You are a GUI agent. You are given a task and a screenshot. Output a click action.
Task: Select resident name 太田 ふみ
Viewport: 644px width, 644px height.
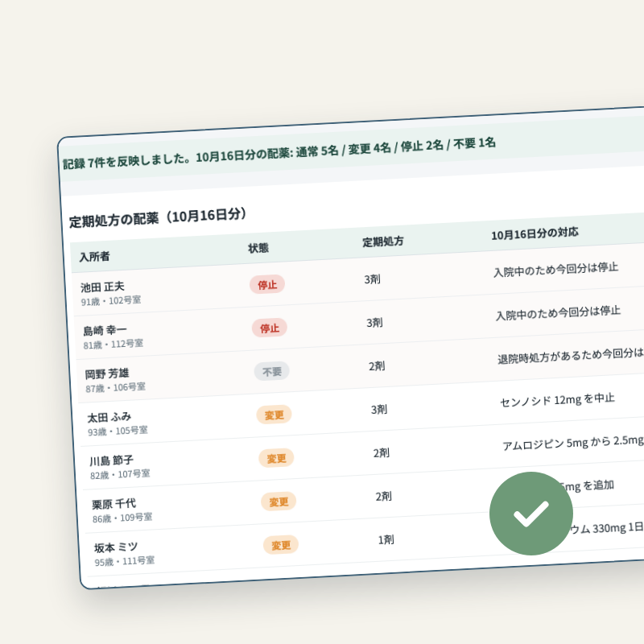[x=109, y=417]
